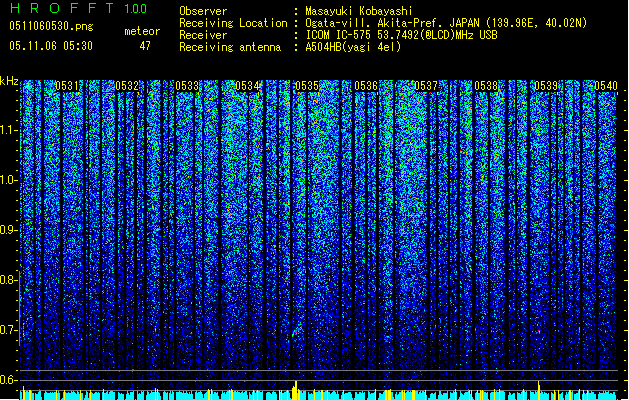Viewport: 629px width, 400px height.
Task: Click the Receiver label
Action: pyautogui.click(x=203, y=35)
